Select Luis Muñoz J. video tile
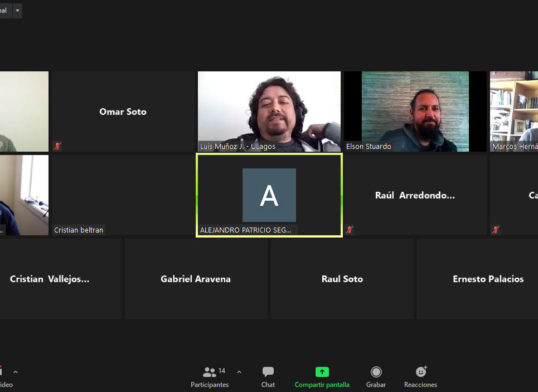538x392 pixels. (x=269, y=112)
